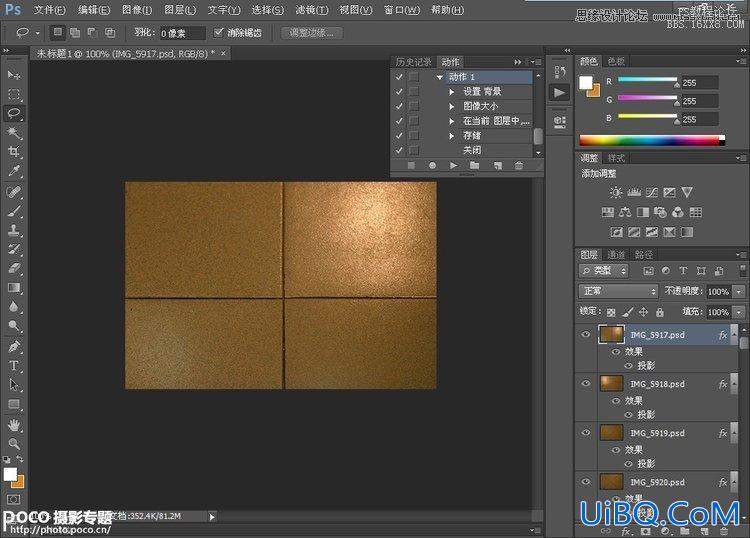The image size is (750, 538).
Task: Select the Gradient tool
Action: (x=14, y=287)
